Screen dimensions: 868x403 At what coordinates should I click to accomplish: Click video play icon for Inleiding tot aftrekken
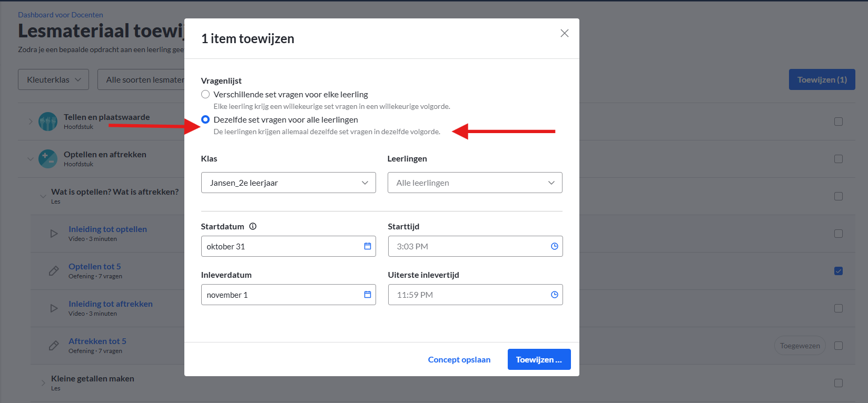coord(54,308)
